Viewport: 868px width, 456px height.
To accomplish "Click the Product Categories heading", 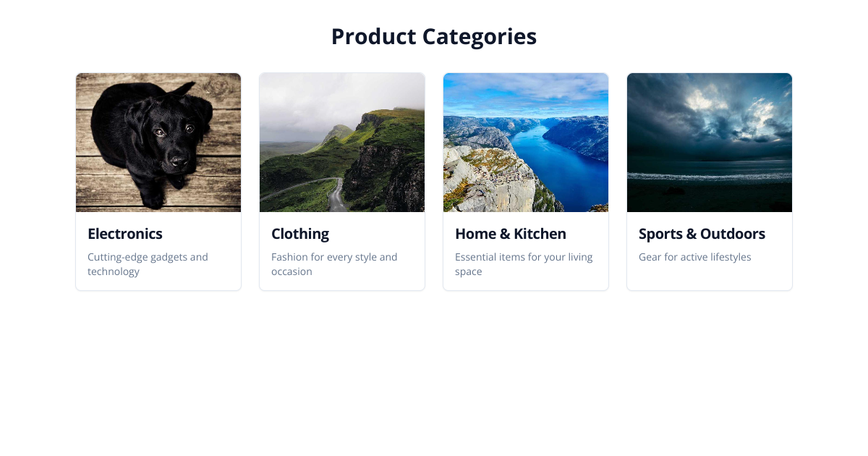I will tap(434, 36).
